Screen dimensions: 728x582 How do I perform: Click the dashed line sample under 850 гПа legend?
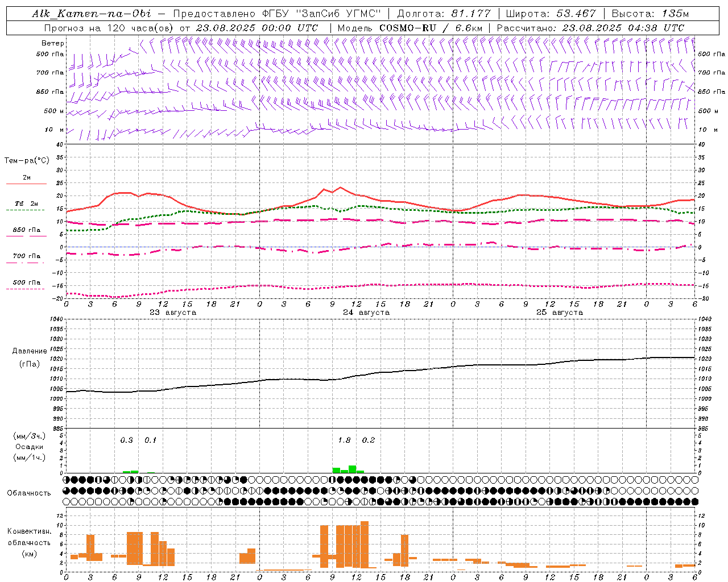pos(26,236)
